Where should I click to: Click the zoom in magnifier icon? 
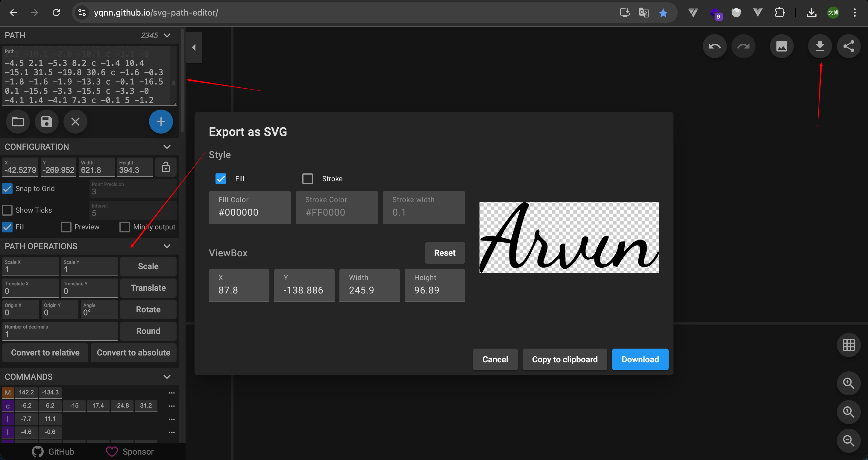point(848,383)
